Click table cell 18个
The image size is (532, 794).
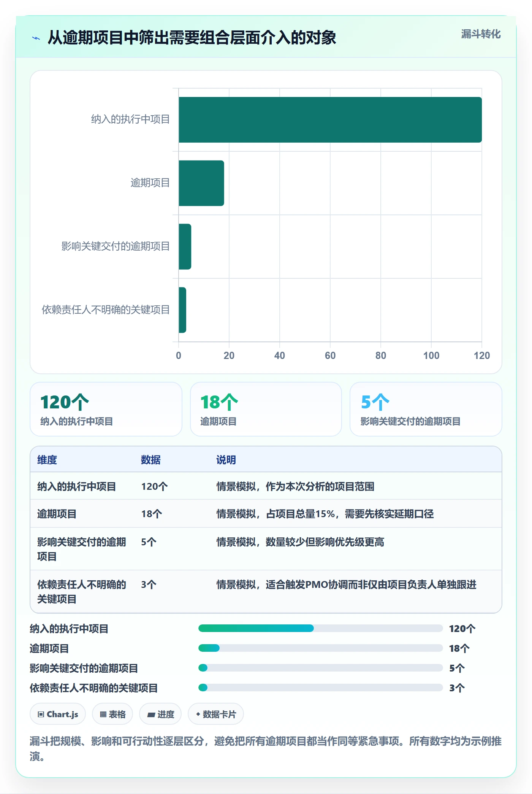tap(152, 514)
